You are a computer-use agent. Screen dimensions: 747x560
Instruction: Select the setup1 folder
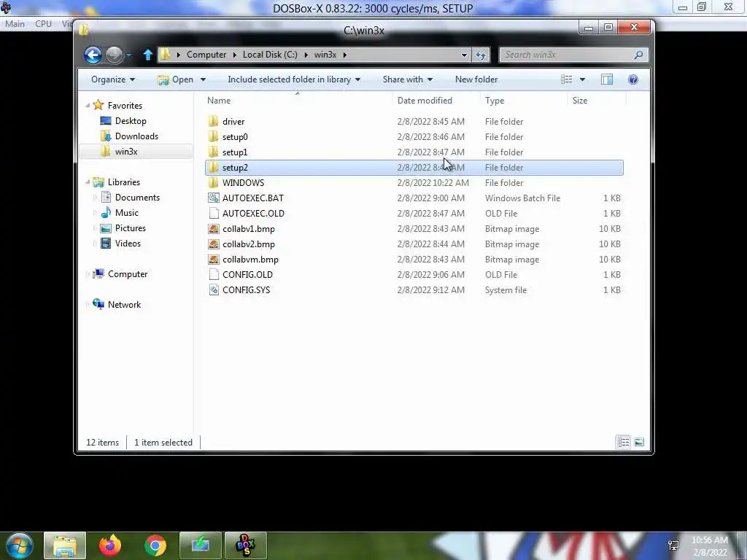(x=414, y=152)
